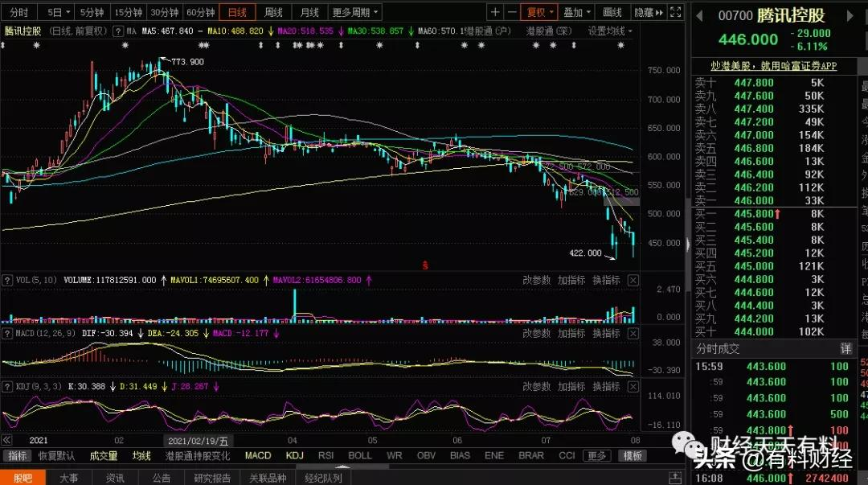Expand the bottom info panel upward handle

[342, 467]
